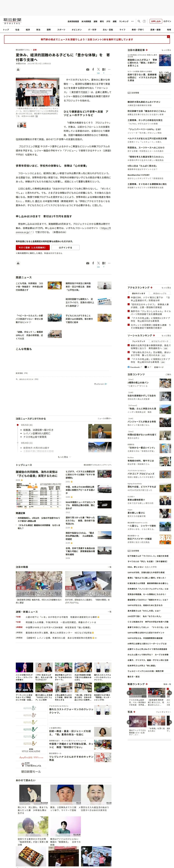Image resolution: width=174 pixels, height=868 pixels.
Task: Open もっと見る beside ソーシャルランキング
Action: 166,335
